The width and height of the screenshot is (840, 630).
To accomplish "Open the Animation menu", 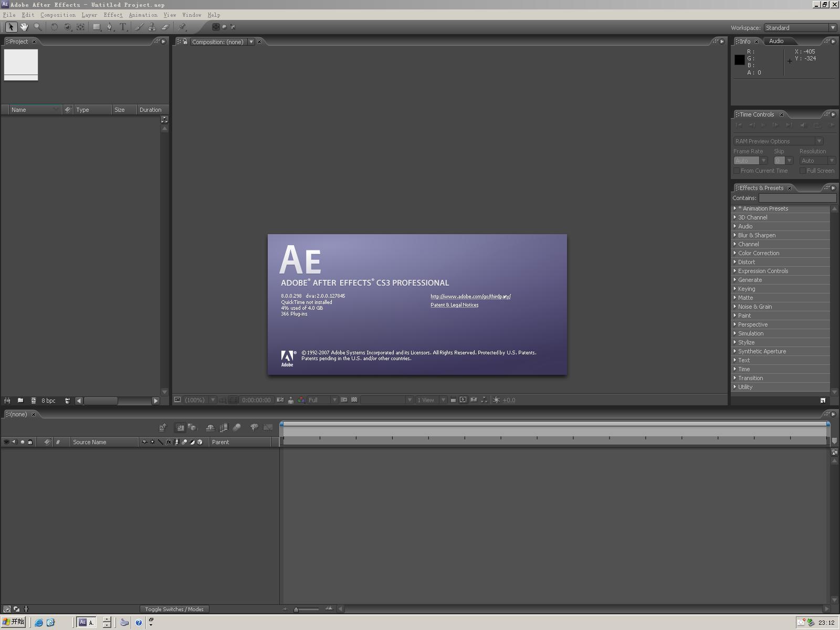I will 143,15.
